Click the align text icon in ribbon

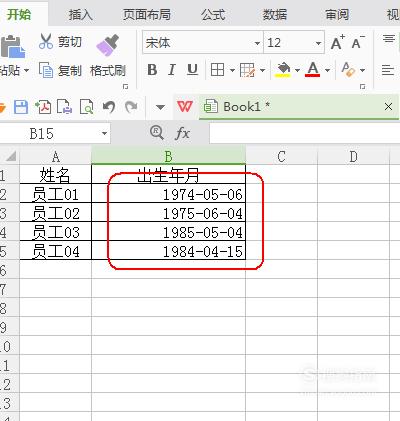point(388,70)
